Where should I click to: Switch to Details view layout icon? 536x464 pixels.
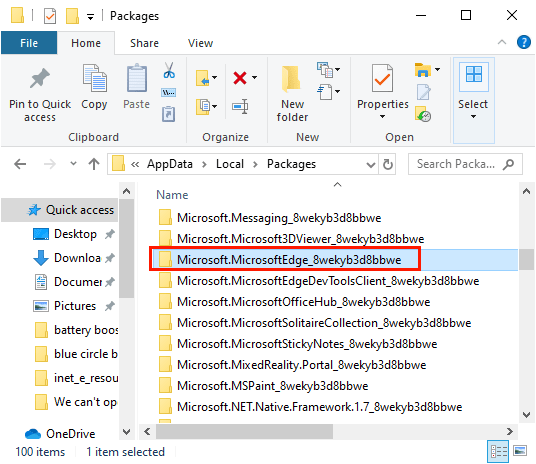tap(498, 452)
